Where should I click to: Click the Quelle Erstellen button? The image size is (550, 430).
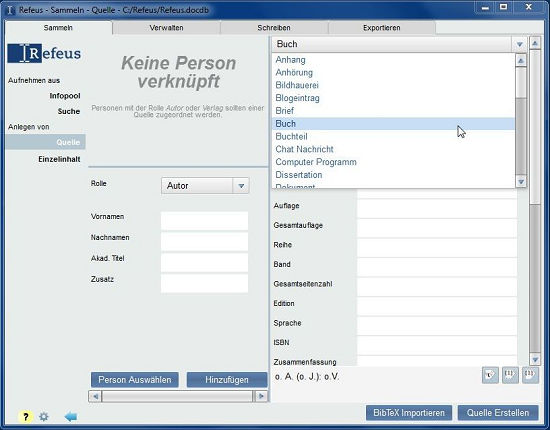498,413
